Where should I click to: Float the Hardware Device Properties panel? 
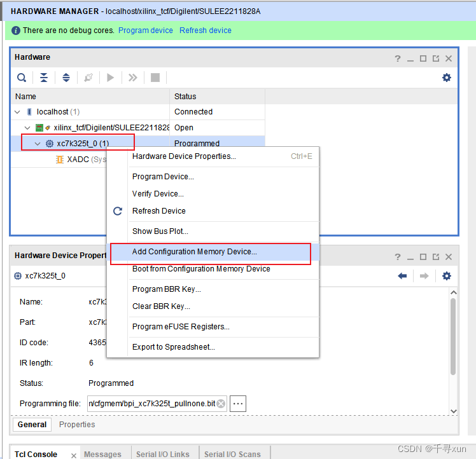(x=436, y=257)
